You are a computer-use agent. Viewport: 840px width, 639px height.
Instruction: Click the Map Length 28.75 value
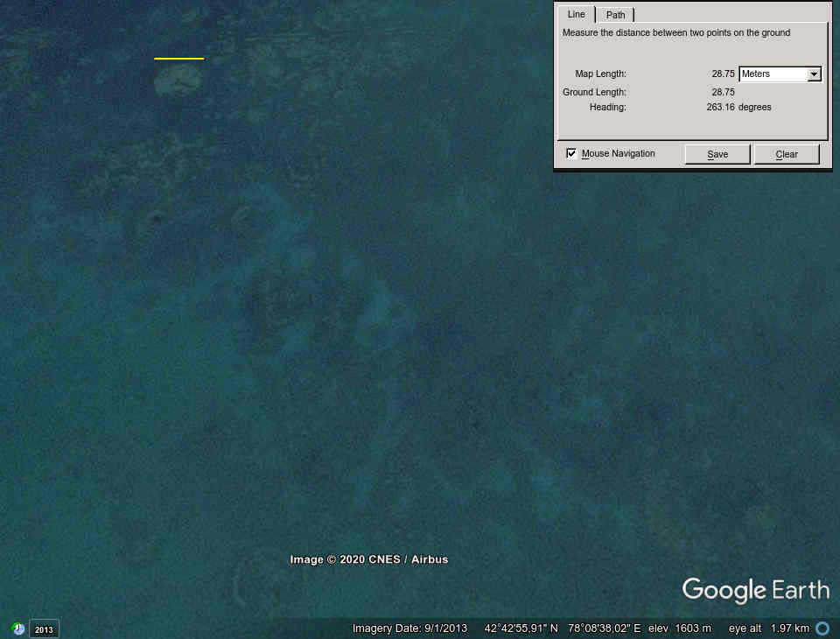point(723,74)
